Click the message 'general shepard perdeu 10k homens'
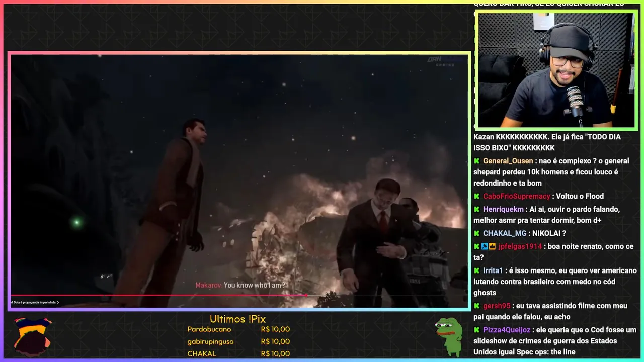Image resolution: width=644 pixels, height=362 pixels. 551,172
